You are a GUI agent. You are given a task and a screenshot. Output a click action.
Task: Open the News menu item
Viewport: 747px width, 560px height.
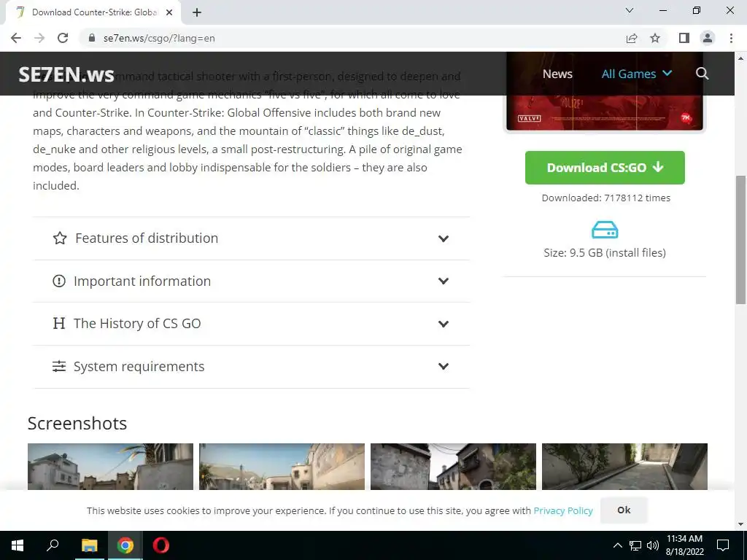click(557, 74)
